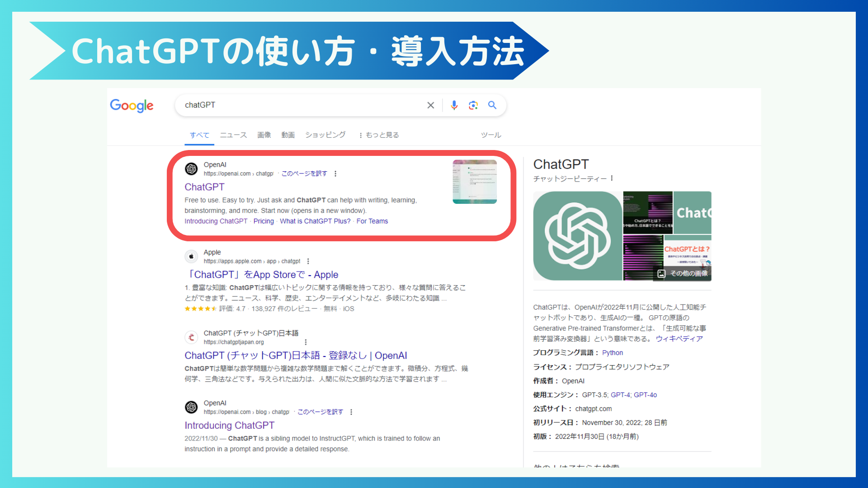Open the knowledge panel three-dot menu beside チャットジーピーティー
This screenshot has width=868, height=488.
[x=612, y=178]
